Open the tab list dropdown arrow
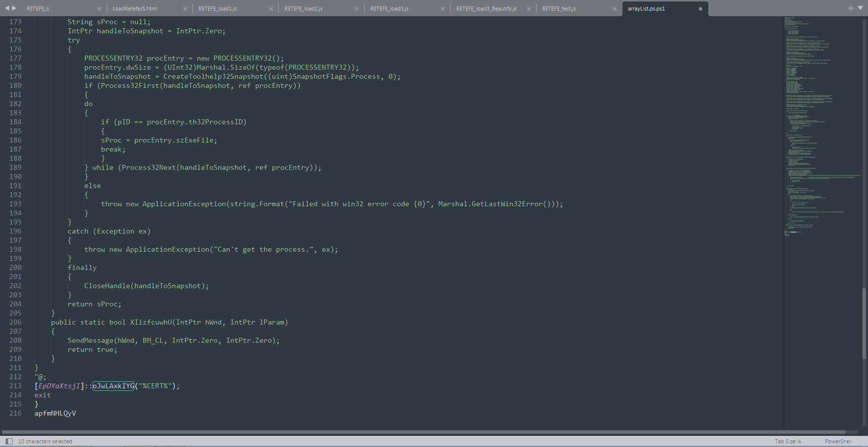 tap(860, 8)
